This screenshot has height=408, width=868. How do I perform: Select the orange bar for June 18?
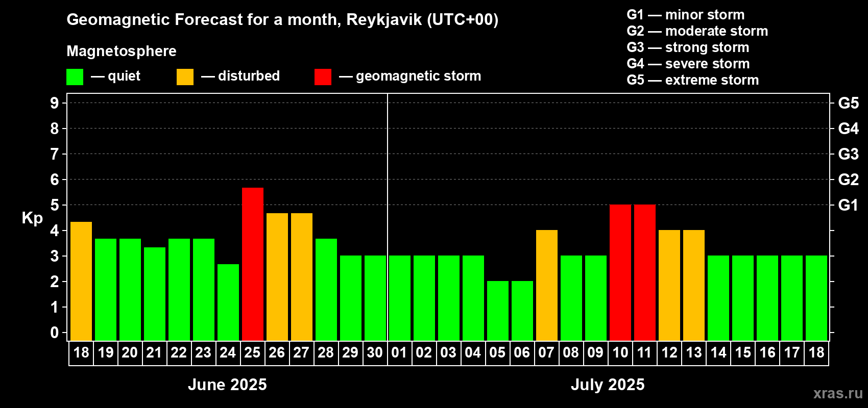81,281
